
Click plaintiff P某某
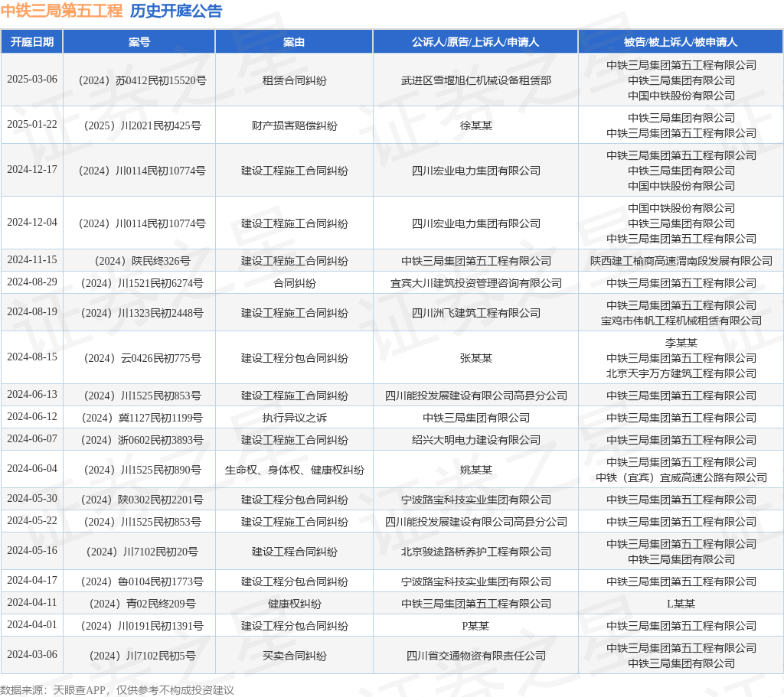pyautogui.click(x=476, y=626)
